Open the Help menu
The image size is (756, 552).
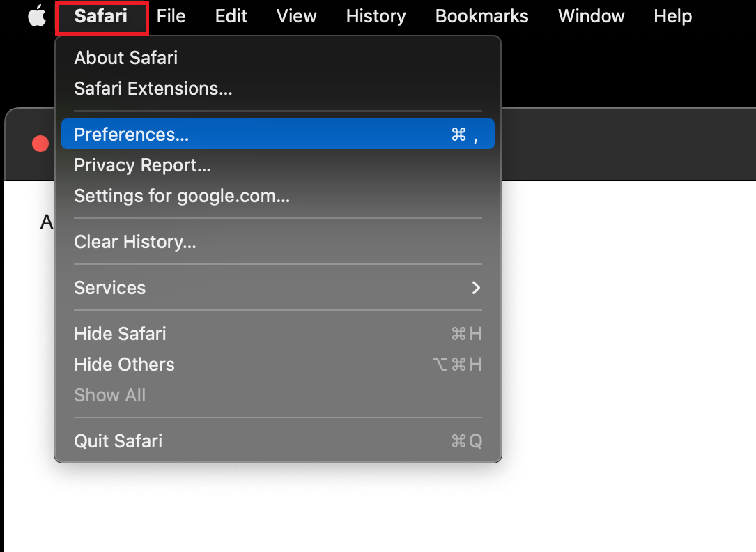pyautogui.click(x=672, y=17)
